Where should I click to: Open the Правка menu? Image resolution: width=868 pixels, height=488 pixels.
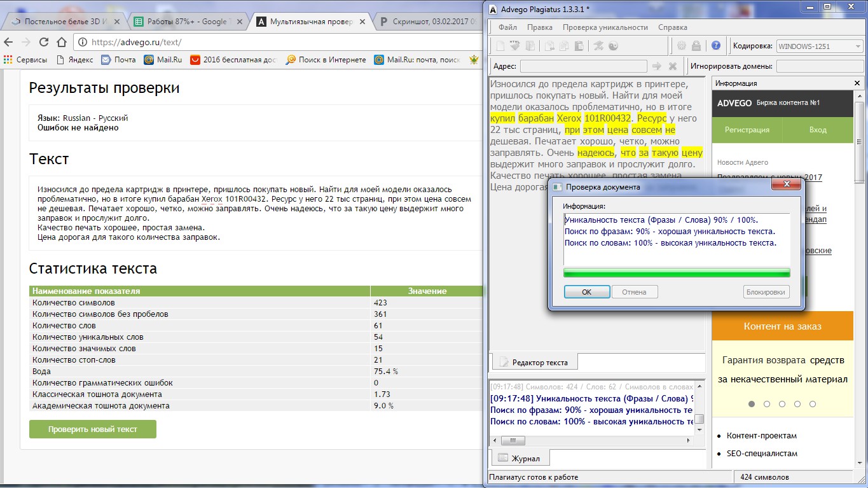tap(539, 27)
